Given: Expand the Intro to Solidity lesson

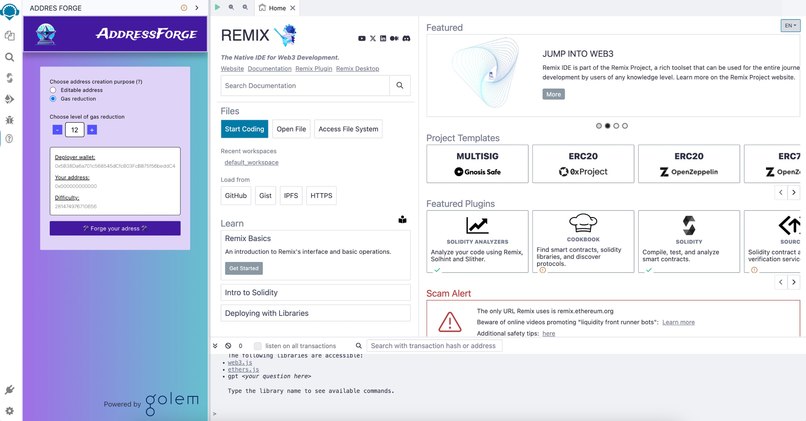Looking at the screenshot, I should (x=316, y=292).
